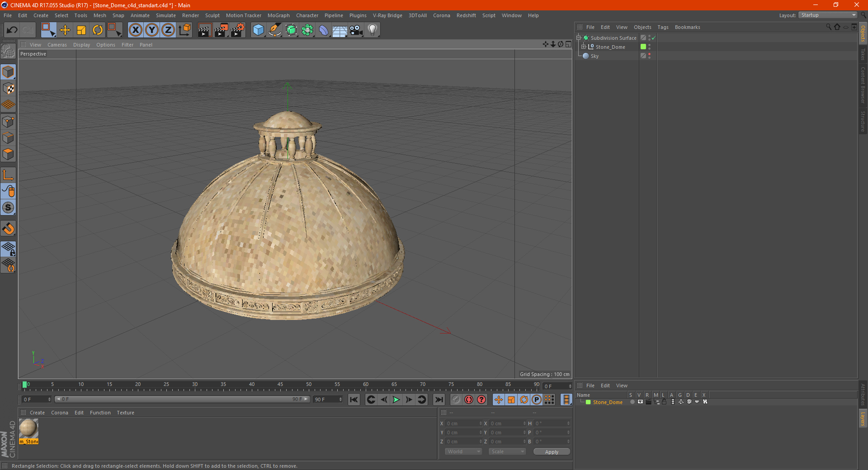Click the Viewport Solo S icon

(x=8, y=207)
